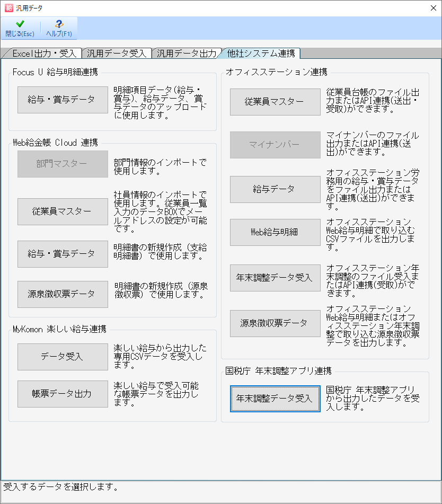This screenshot has height=504, width=442.
Task: Click the 帳票データ出力 button
Action: coord(63,394)
